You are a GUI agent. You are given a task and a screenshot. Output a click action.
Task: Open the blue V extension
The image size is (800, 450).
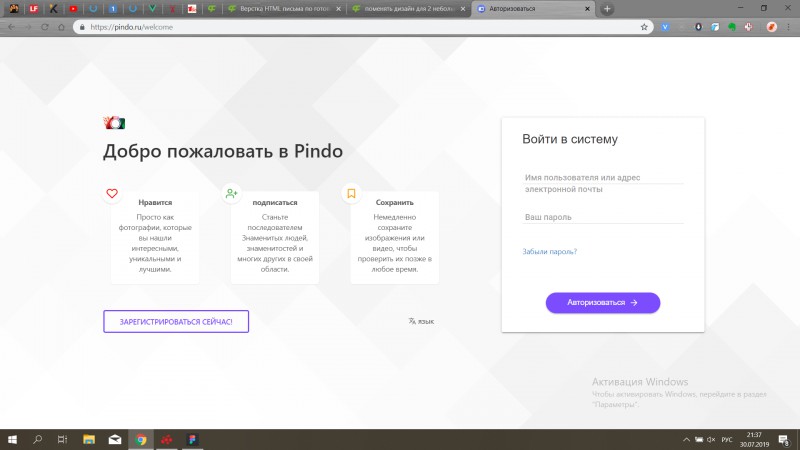point(665,27)
